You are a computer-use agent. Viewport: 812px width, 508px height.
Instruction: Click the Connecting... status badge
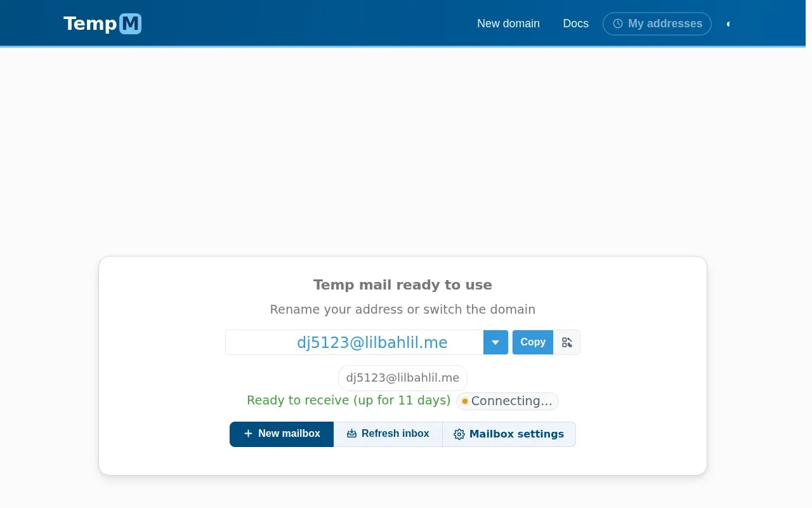(x=507, y=401)
